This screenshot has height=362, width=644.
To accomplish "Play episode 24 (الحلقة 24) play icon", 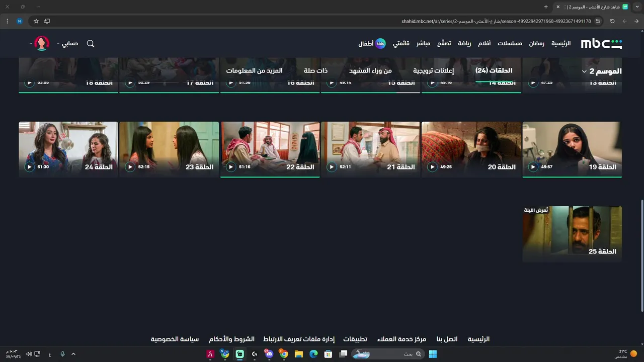I will (30, 167).
